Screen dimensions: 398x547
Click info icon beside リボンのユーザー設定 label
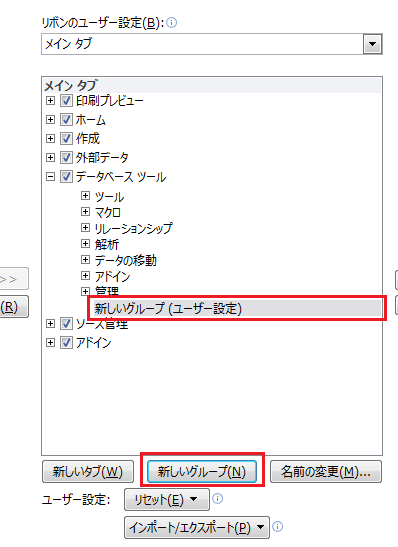click(172, 23)
